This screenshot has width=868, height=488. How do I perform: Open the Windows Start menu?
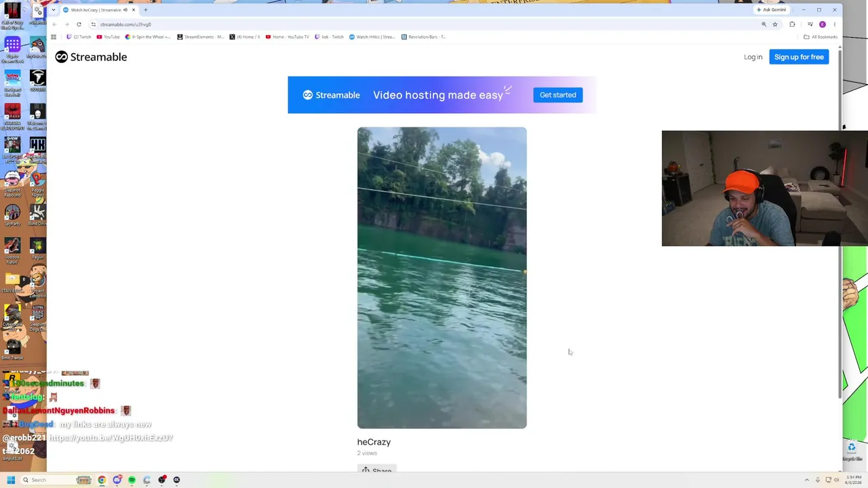11,480
